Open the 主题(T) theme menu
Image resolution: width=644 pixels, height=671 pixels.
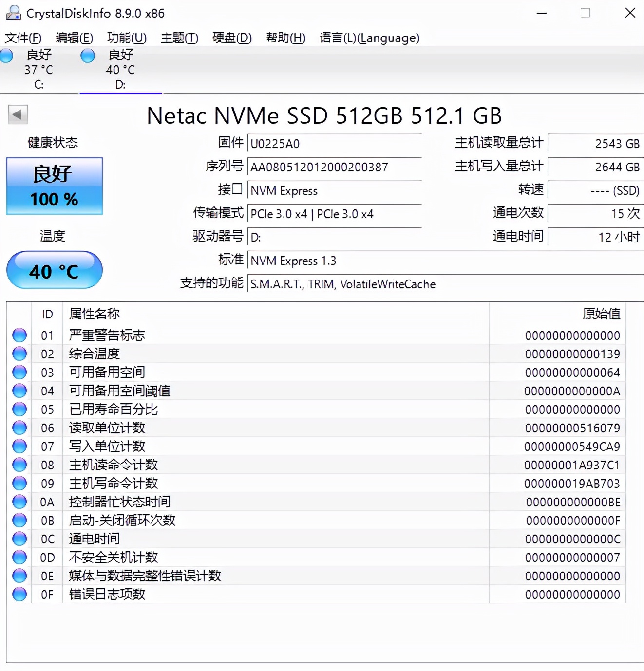pyautogui.click(x=178, y=38)
